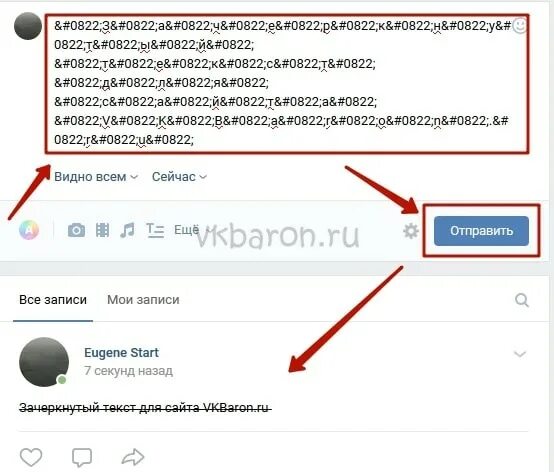Click the Отправить button

click(x=481, y=231)
